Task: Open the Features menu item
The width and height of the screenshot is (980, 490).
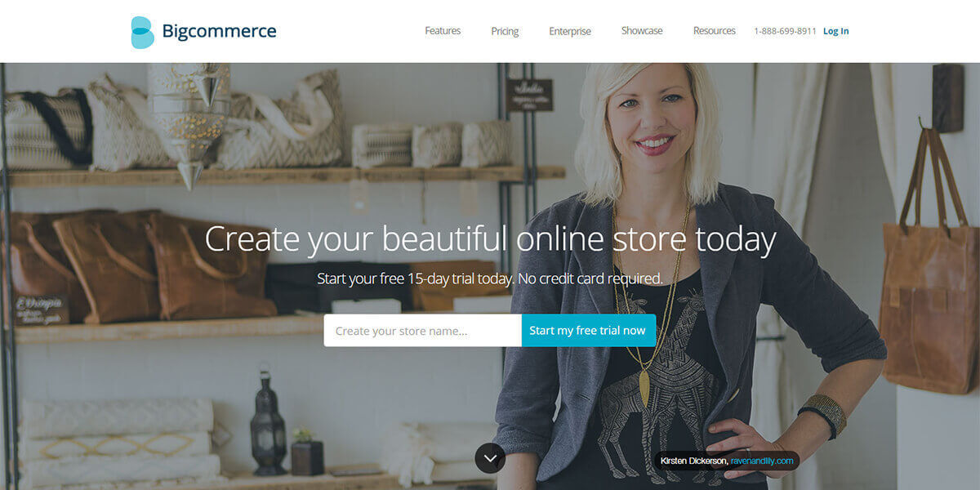Action: tap(443, 31)
